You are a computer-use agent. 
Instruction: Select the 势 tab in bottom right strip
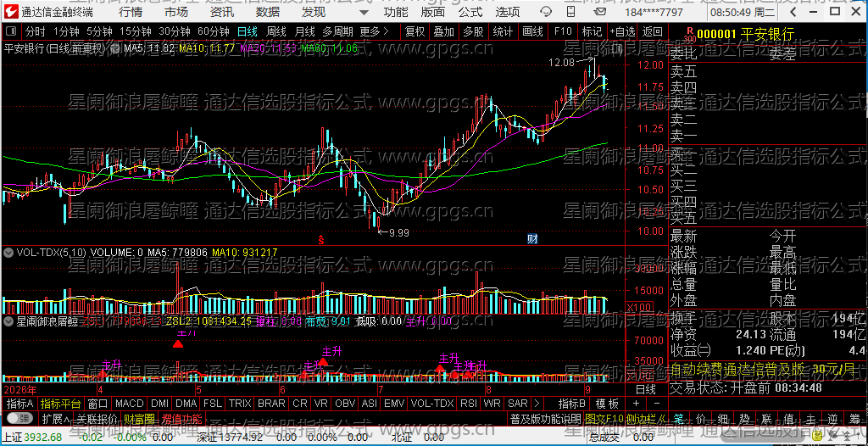point(744,418)
